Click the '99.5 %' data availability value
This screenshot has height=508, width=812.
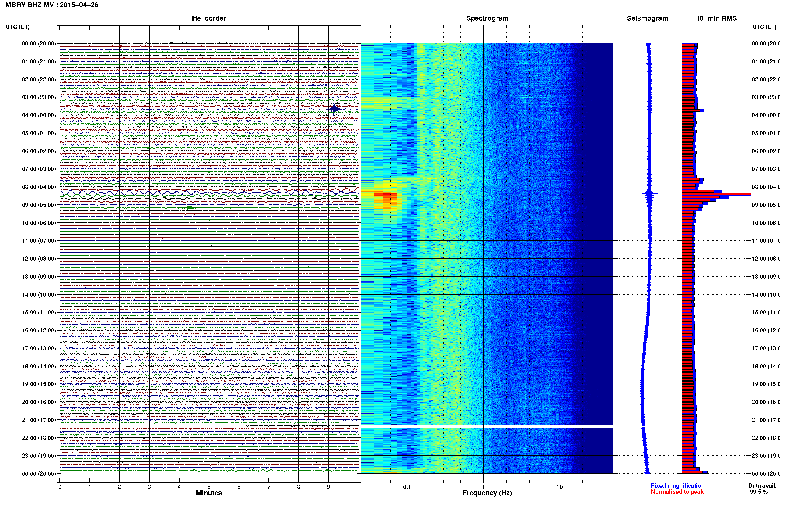759,492
